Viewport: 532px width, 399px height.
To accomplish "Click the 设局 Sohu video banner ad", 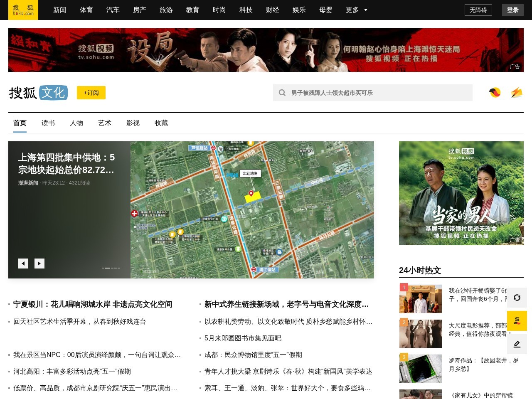I will [266, 50].
